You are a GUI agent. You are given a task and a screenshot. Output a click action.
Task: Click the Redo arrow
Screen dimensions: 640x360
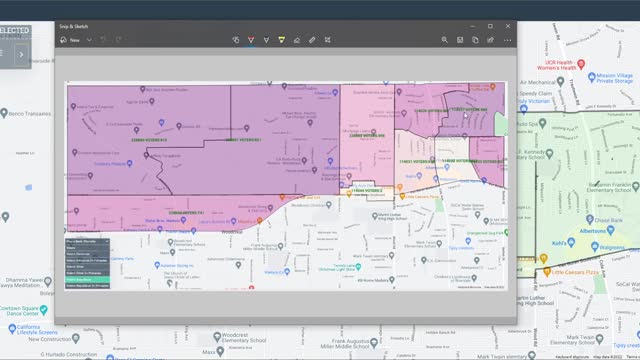pyautogui.click(x=119, y=40)
